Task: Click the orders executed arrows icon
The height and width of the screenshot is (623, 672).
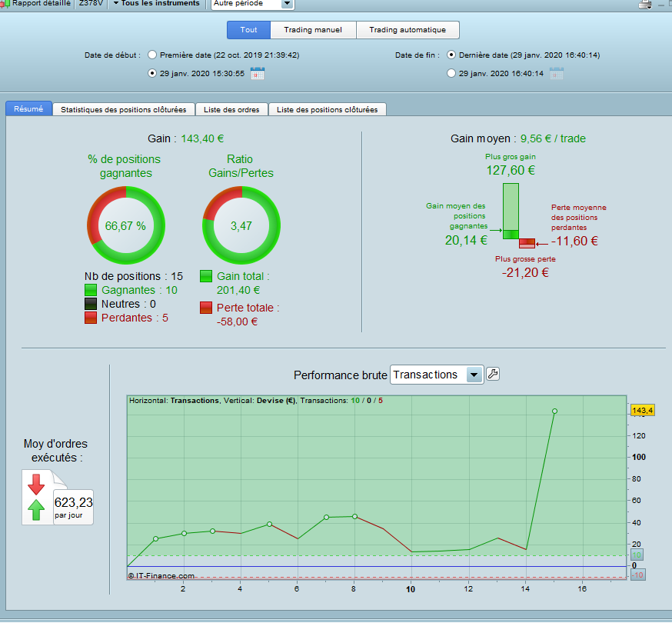Action: click(x=36, y=497)
